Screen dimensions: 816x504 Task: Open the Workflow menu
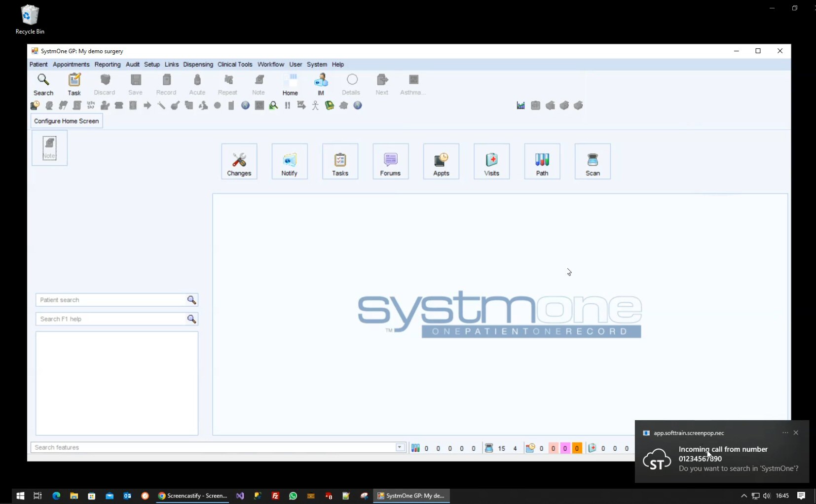pos(271,65)
